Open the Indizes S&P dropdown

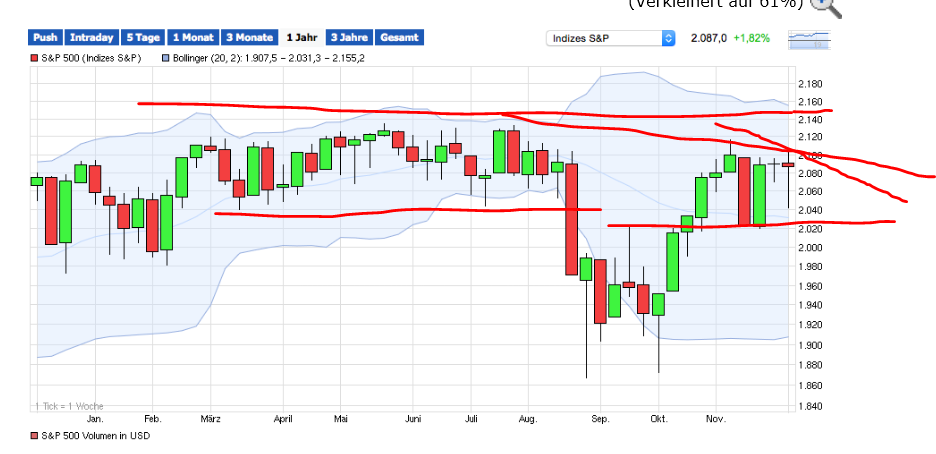[x=610, y=38]
